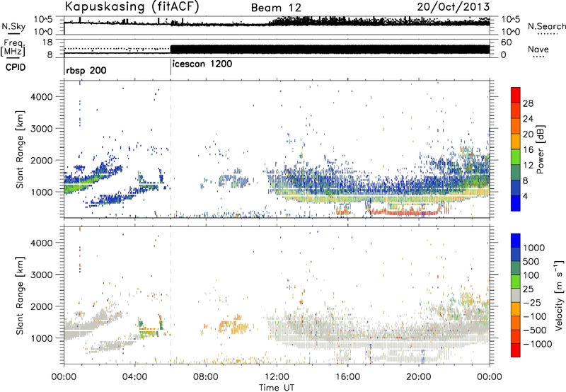Click the "100" tick on Velocity colorbar

(531, 275)
